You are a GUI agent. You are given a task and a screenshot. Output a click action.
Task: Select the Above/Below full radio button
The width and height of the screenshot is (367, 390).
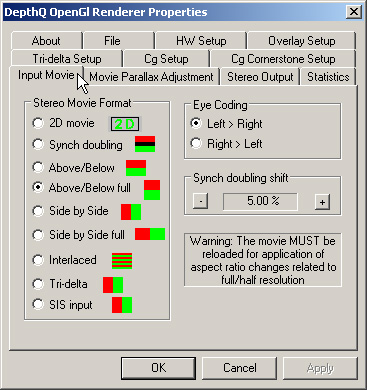(38, 187)
